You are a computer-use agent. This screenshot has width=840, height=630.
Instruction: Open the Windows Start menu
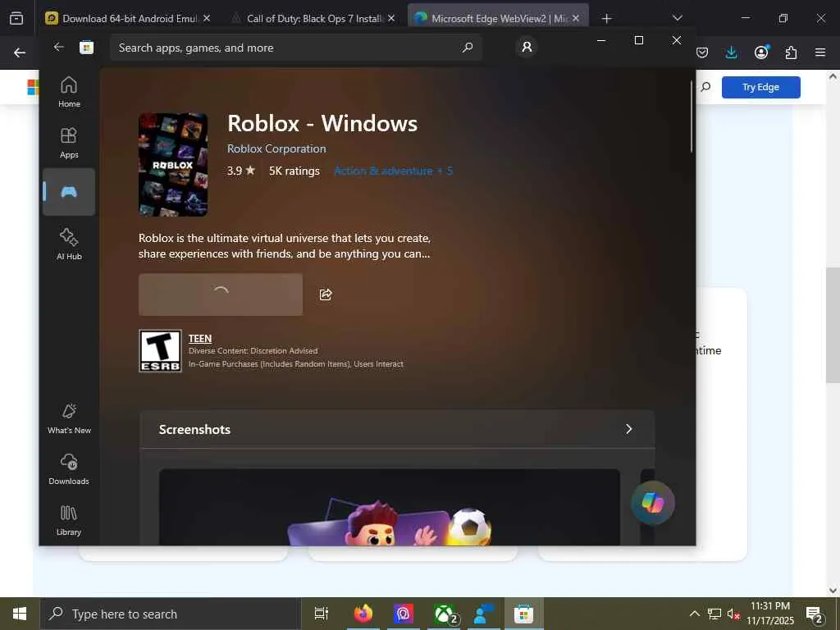pos(20,614)
